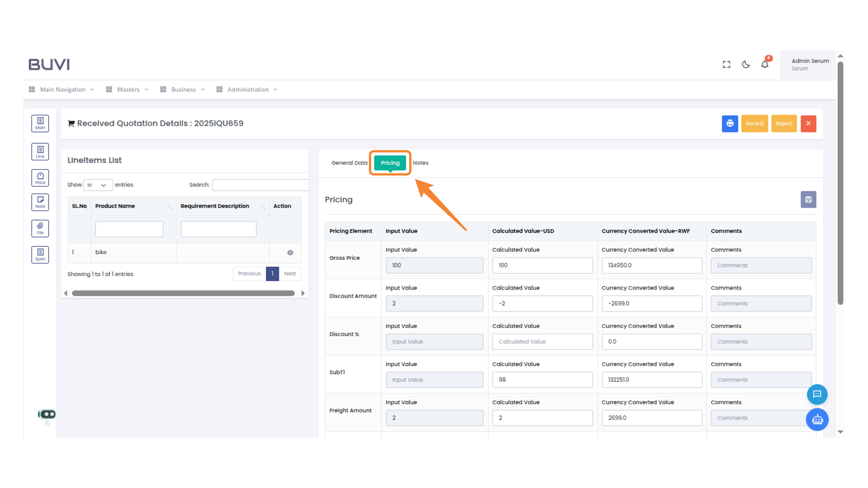
Task: View bike line item eye icon
Action: (x=290, y=253)
